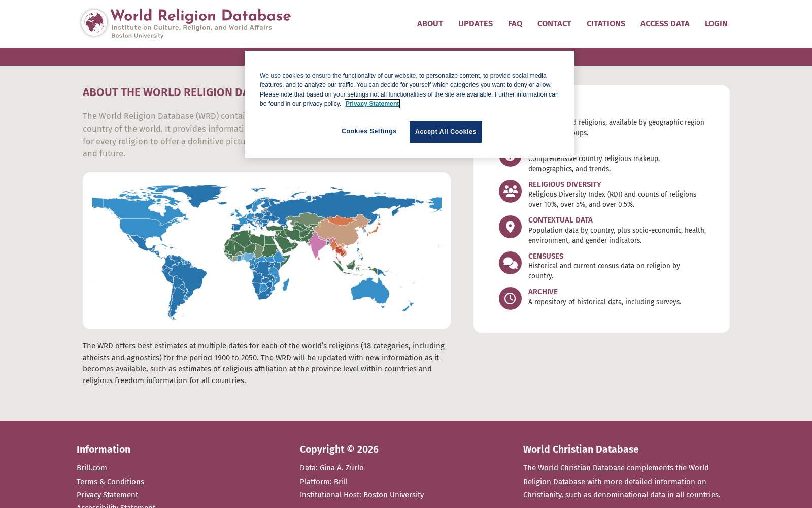Image resolution: width=812 pixels, height=508 pixels.
Task: Click the 'Population data by country' description
Action: pos(617,235)
